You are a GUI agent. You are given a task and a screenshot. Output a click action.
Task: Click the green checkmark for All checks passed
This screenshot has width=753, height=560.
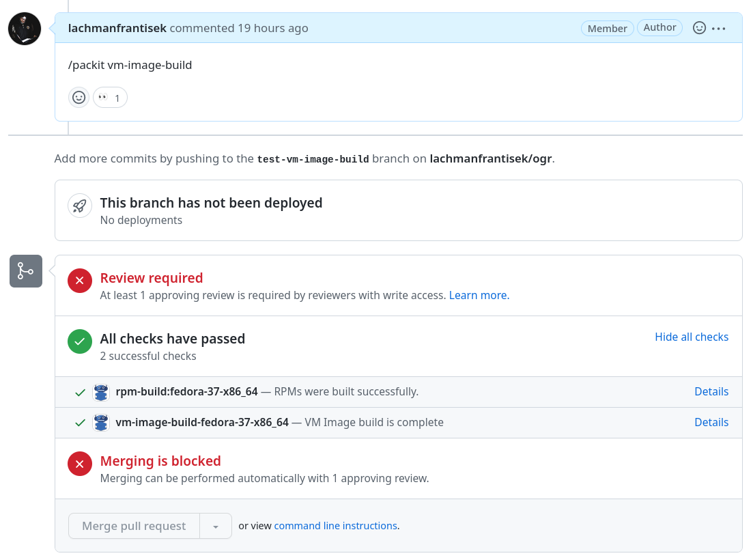80,341
